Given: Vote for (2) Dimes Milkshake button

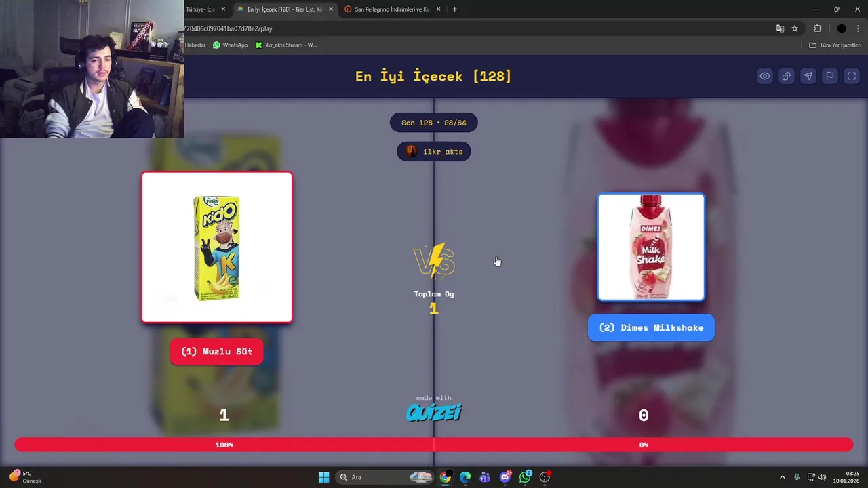Looking at the screenshot, I should 651,327.
